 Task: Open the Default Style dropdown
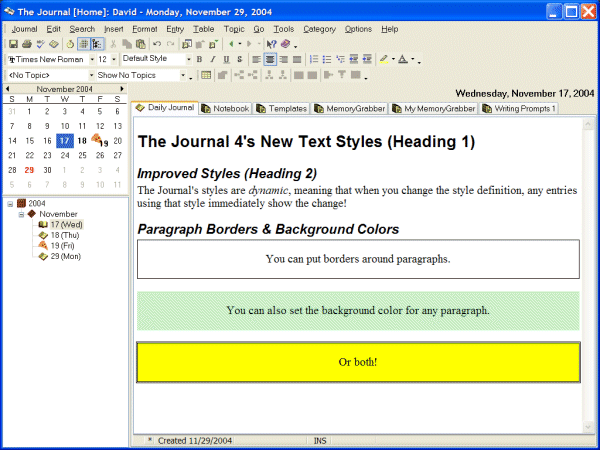(188, 60)
